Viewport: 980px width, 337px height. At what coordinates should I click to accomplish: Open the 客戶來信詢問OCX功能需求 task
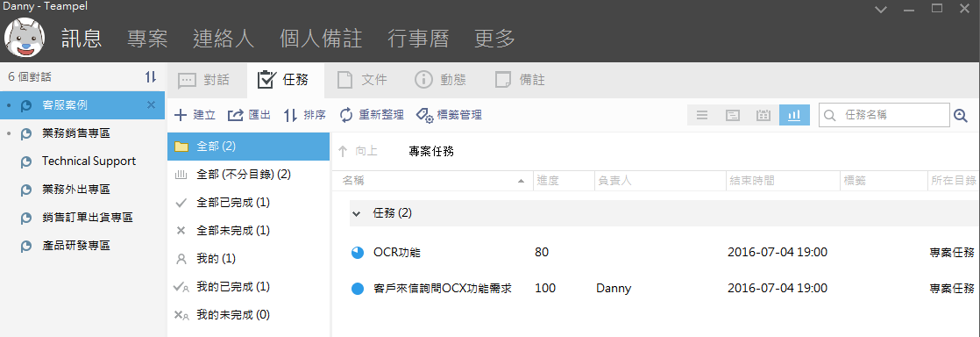point(443,289)
